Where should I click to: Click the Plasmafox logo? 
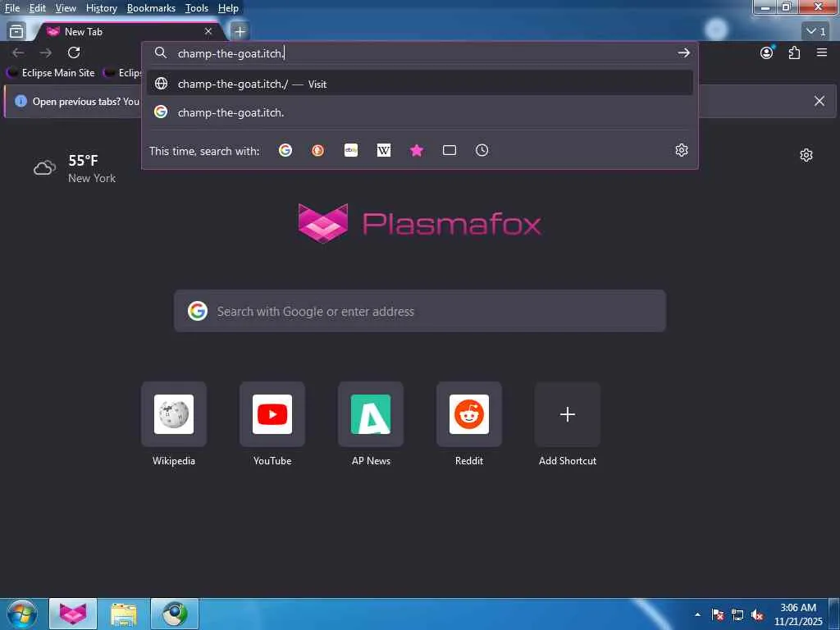419,223
